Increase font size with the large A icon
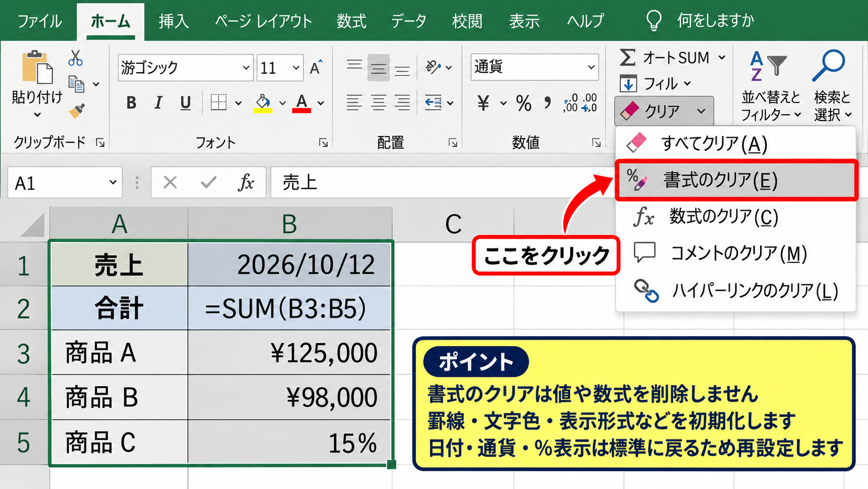The width and height of the screenshot is (868, 489). click(316, 68)
